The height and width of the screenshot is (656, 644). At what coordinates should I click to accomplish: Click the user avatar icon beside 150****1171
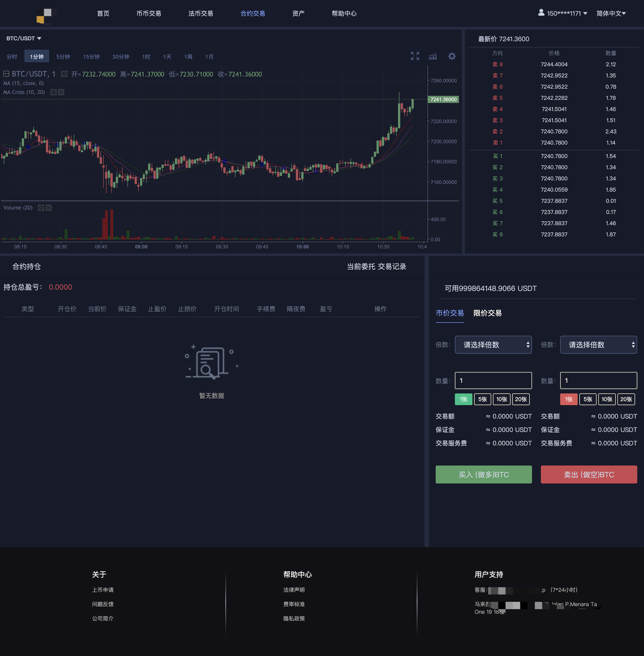pyautogui.click(x=541, y=13)
